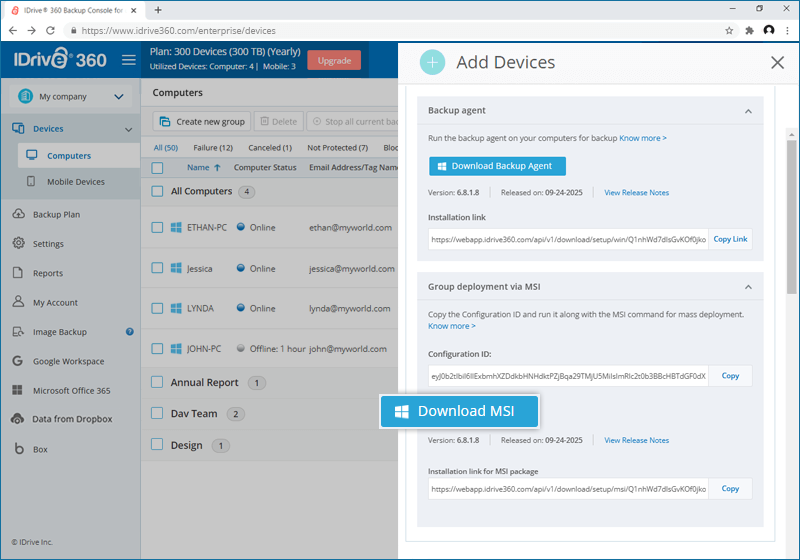The width and height of the screenshot is (800, 560).
Task: Check the Design group checkbox
Action: tap(157, 444)
